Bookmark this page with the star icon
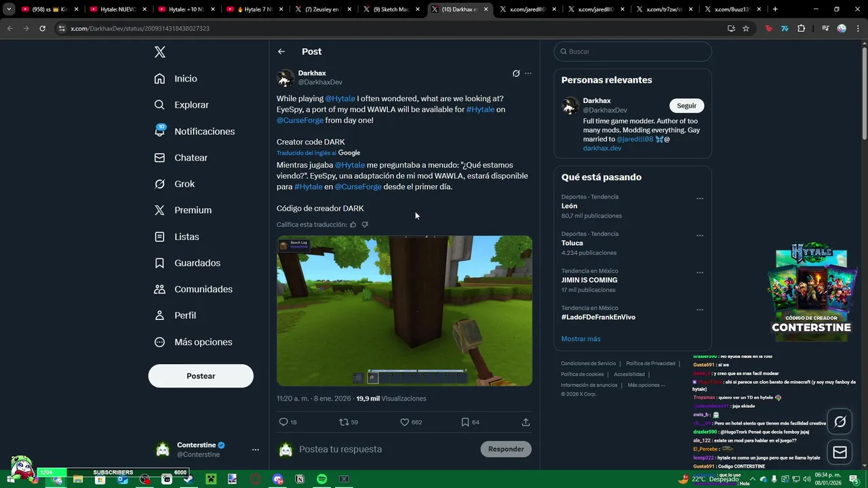868x488 pixels. [746, 28]
